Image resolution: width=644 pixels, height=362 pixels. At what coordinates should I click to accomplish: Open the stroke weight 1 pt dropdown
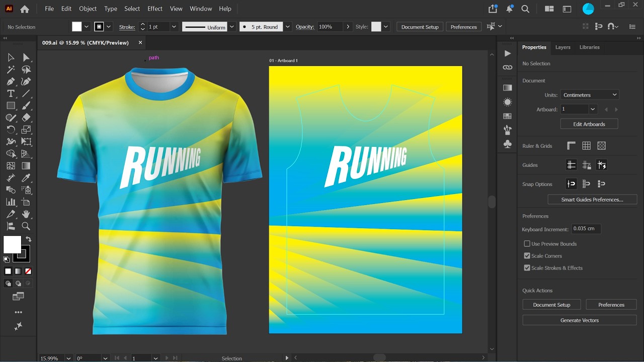click(x=174, y=27)
